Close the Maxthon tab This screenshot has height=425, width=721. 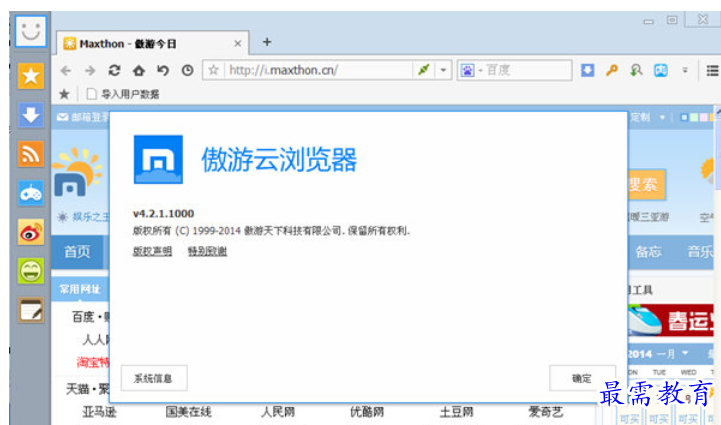click(238, 44)
